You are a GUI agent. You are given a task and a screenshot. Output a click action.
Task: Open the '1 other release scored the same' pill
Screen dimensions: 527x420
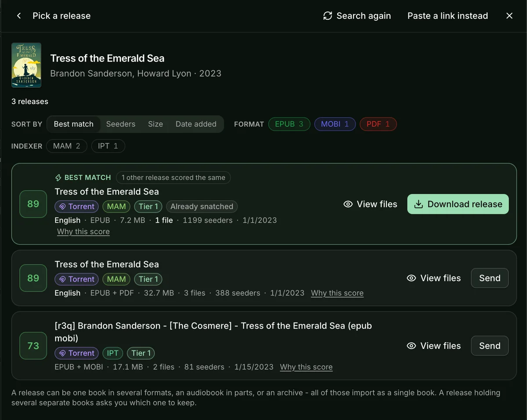(173, 177)
